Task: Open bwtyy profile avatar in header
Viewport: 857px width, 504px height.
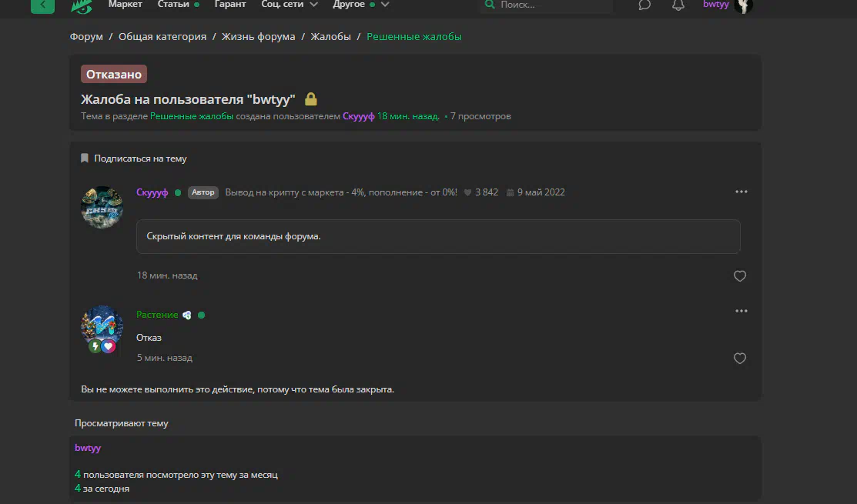Action: [743, 5]
